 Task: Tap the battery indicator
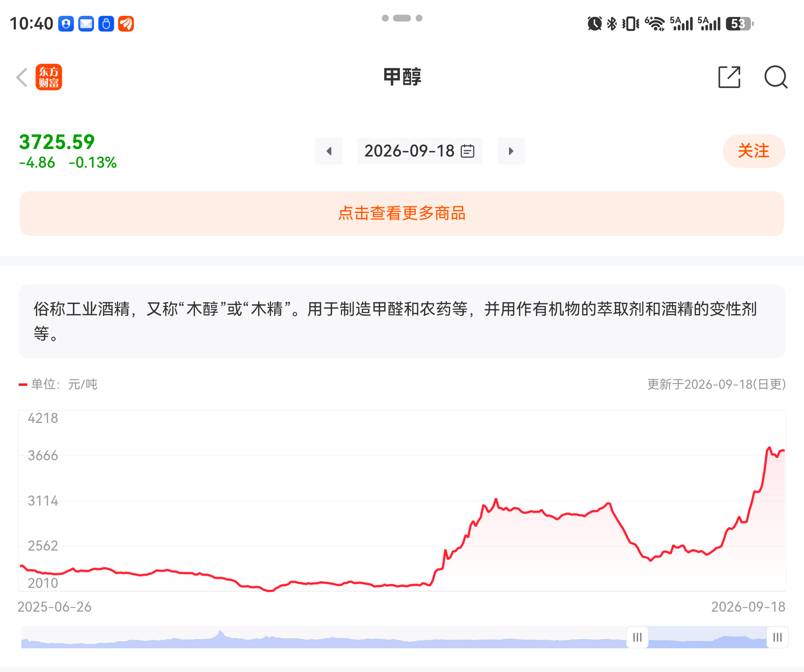point(740,24)
